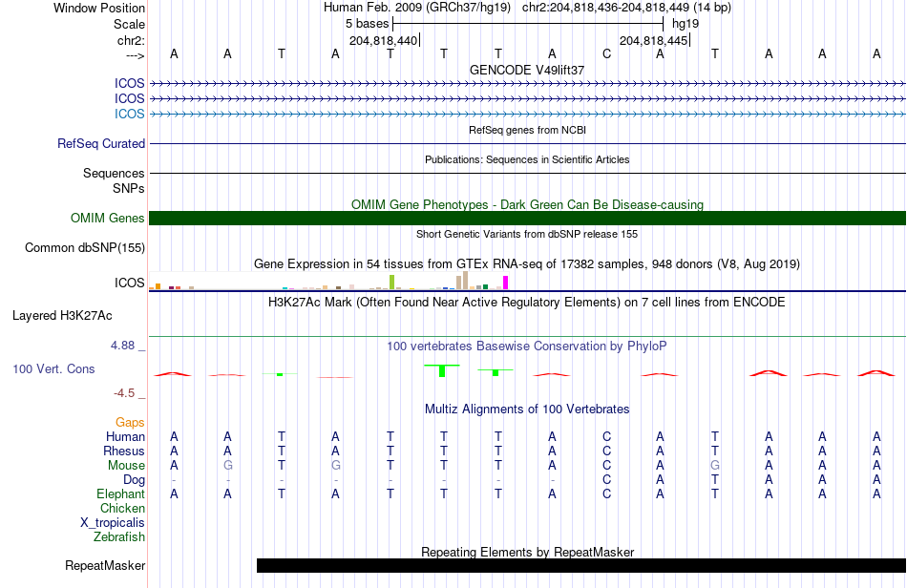This screenshot has width=907, height=588.
Task: Click the C base in the chr2 sequence row
Action: (x=606, y=53)
